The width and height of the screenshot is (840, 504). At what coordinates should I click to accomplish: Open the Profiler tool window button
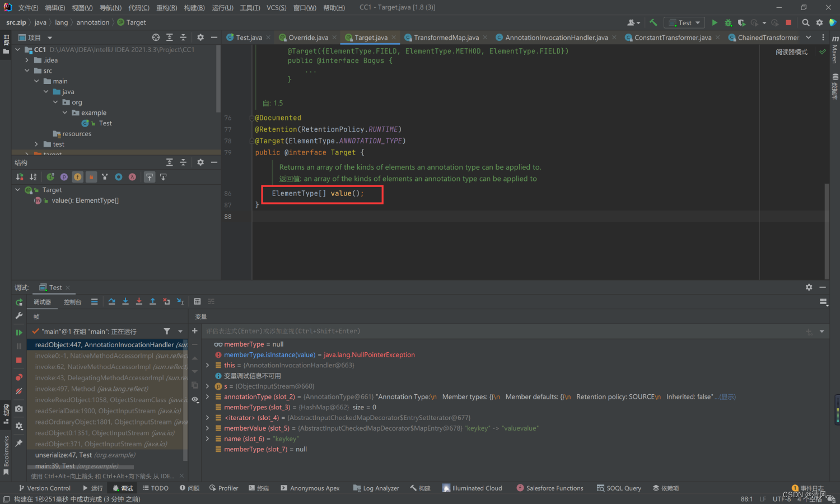click(224, 488)
